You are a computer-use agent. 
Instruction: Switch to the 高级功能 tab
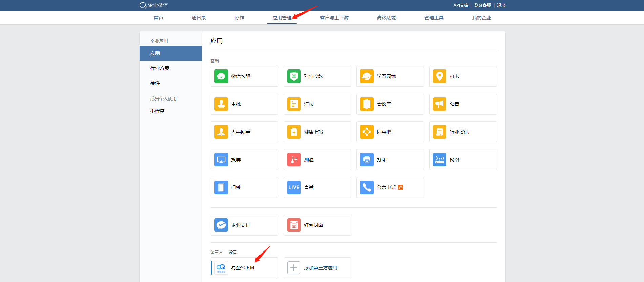tap(387, 18)
